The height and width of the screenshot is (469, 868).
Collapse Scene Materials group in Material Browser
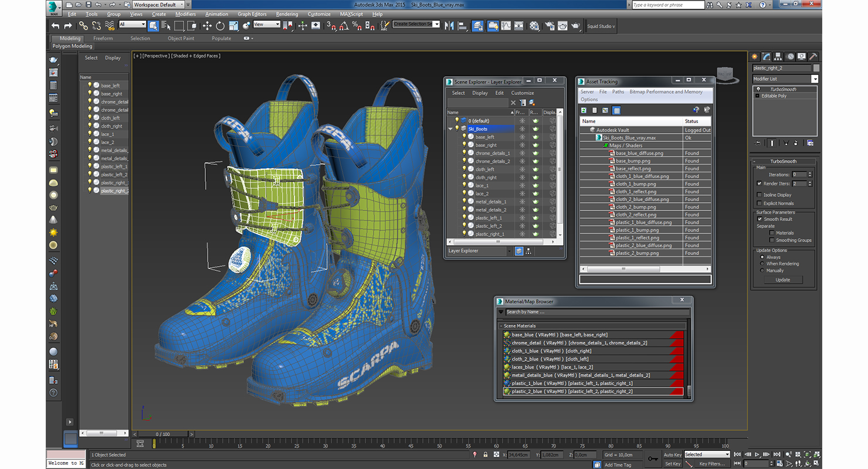tap(501, 326)
